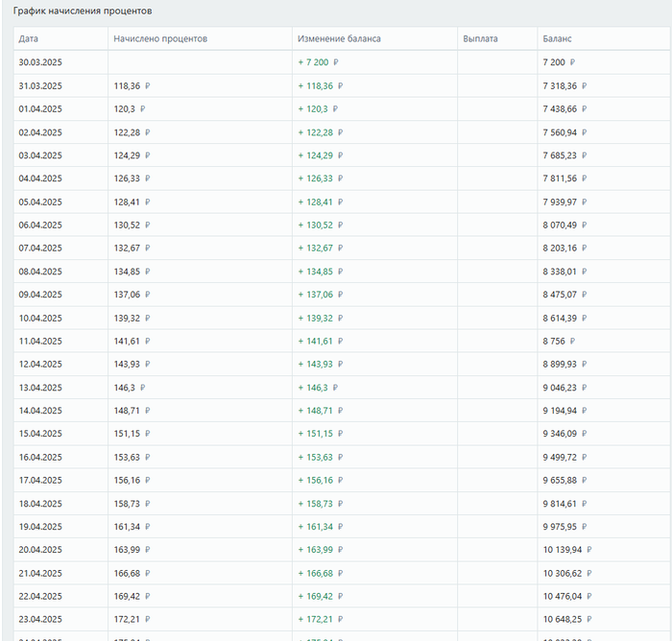Click the "Начислено процентов" column header
The image size is (672, 641).
click(x=160, y=38)
